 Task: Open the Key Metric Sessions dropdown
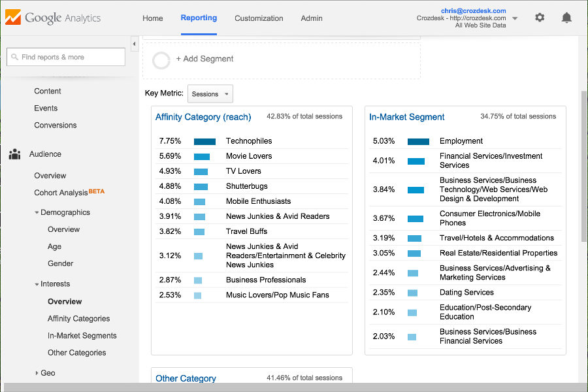point(210,94)
